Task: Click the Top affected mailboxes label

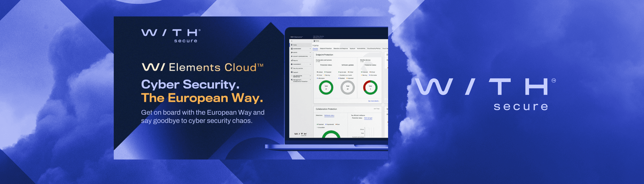Action: click(x=358, y=115)
